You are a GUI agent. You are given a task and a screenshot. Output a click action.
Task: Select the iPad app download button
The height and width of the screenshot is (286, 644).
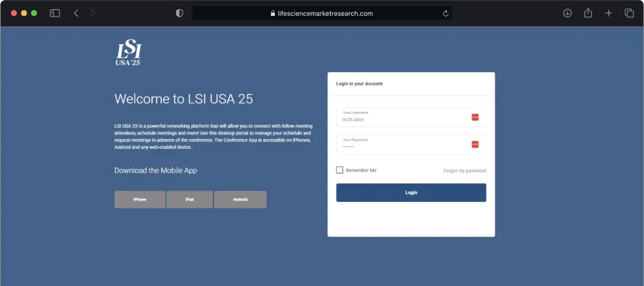[189, 199]
